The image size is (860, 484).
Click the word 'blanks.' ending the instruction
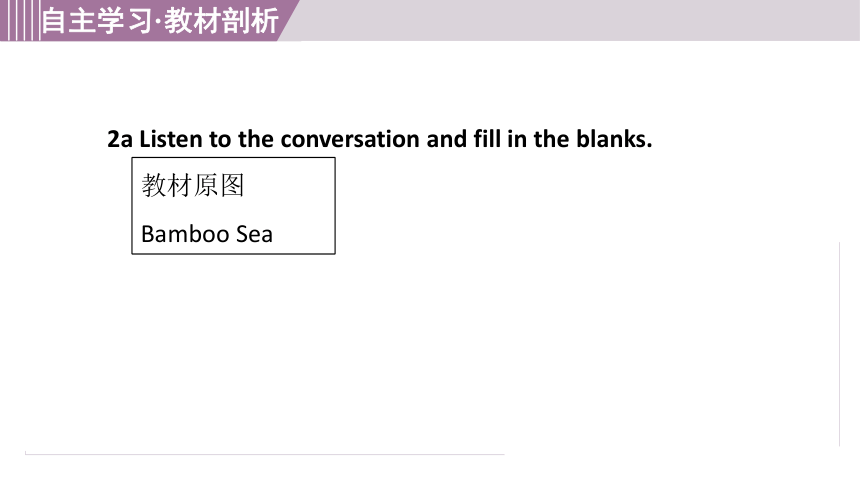tap(614, 139)
